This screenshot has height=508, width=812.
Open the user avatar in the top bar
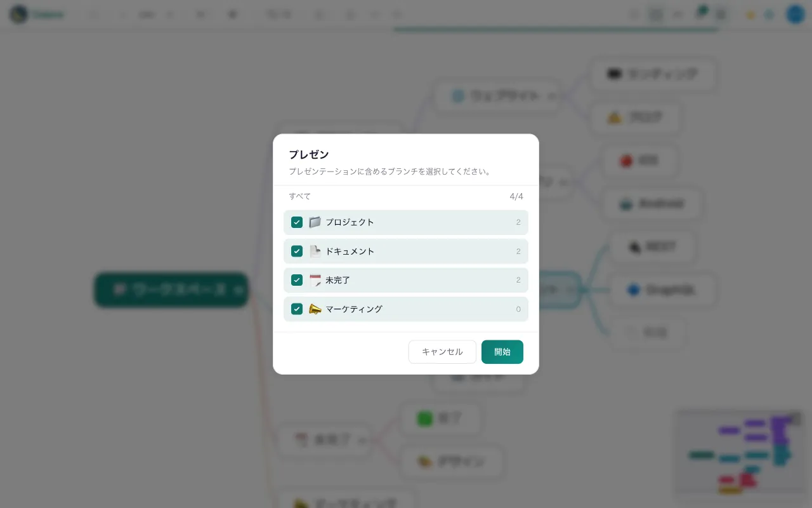point(796,14)
